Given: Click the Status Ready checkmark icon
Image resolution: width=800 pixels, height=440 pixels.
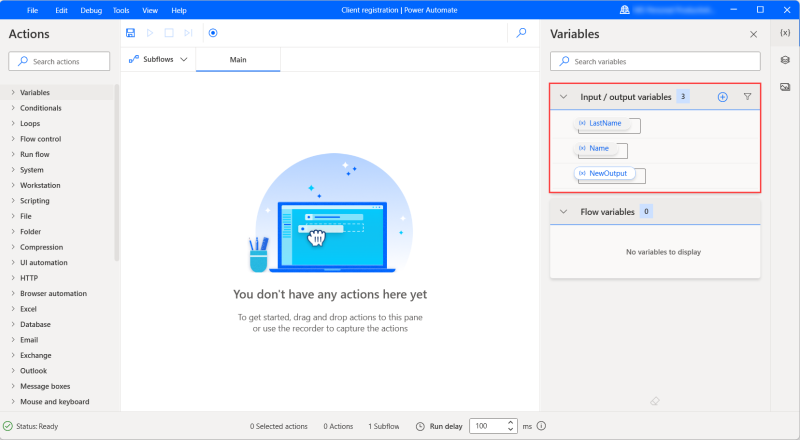Looking at the screenshot, I should [8, 426].
